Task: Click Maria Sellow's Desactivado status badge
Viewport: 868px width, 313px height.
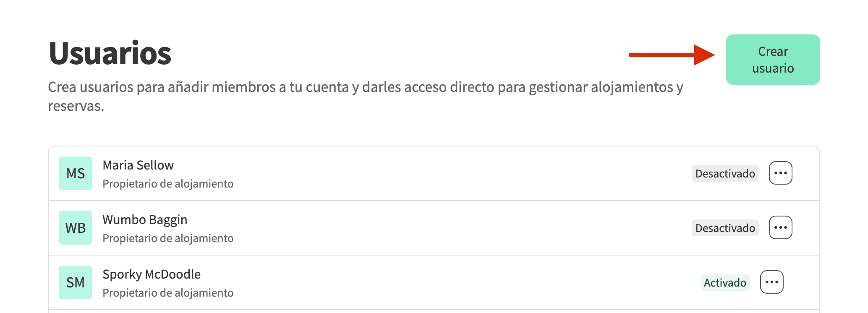Action: tap(725, 173)
